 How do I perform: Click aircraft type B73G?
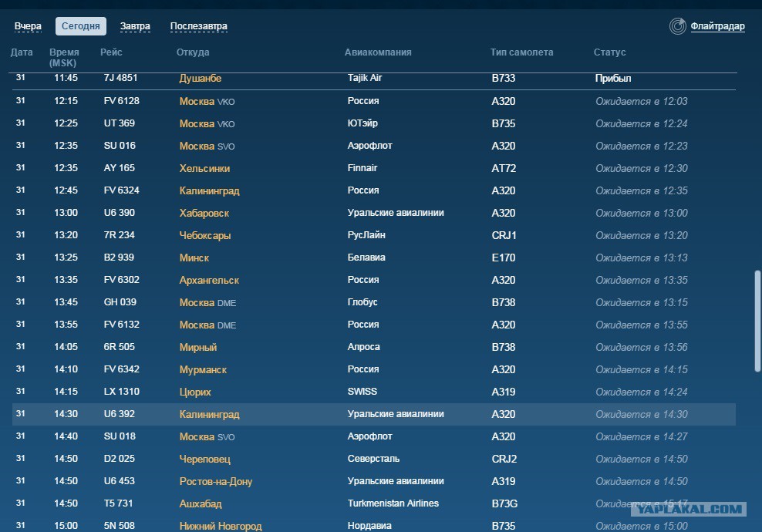pos(504,503)
